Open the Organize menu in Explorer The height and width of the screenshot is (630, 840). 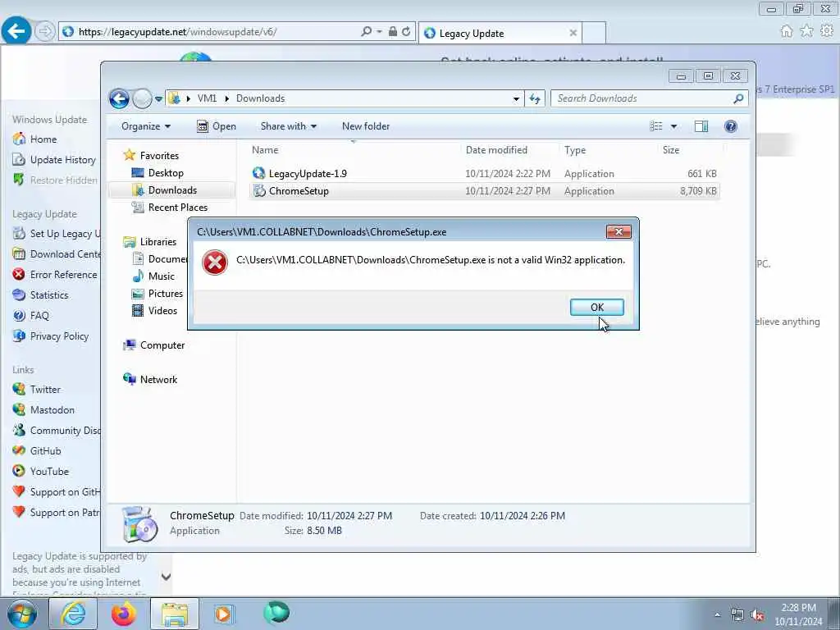(146, 126)
